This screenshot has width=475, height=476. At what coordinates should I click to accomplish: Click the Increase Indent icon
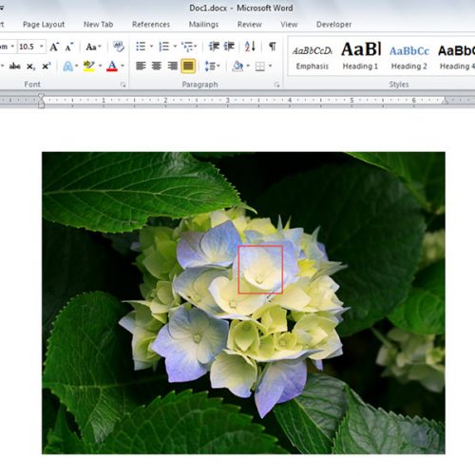point(229,47)
